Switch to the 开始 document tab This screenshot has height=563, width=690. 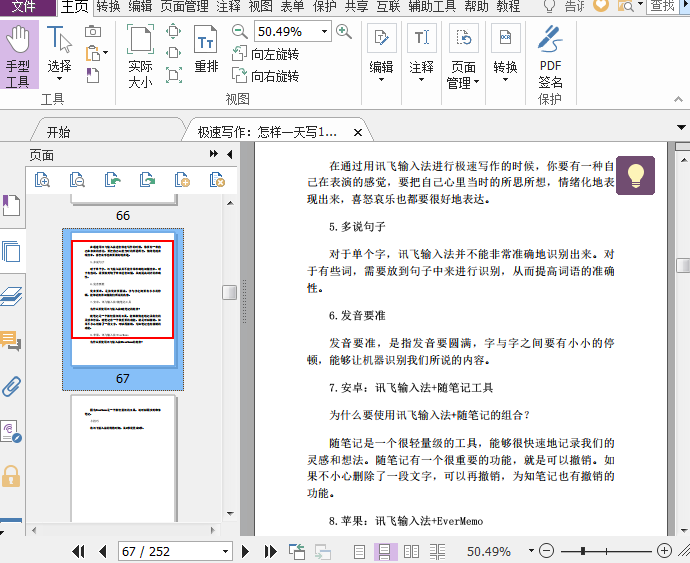point(58,132)
